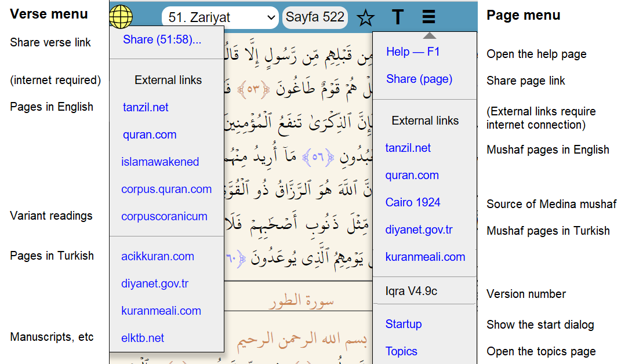Click the Iqra V4.9c version entry
This screenshot has width=632, height=364.
pos(411,291)
